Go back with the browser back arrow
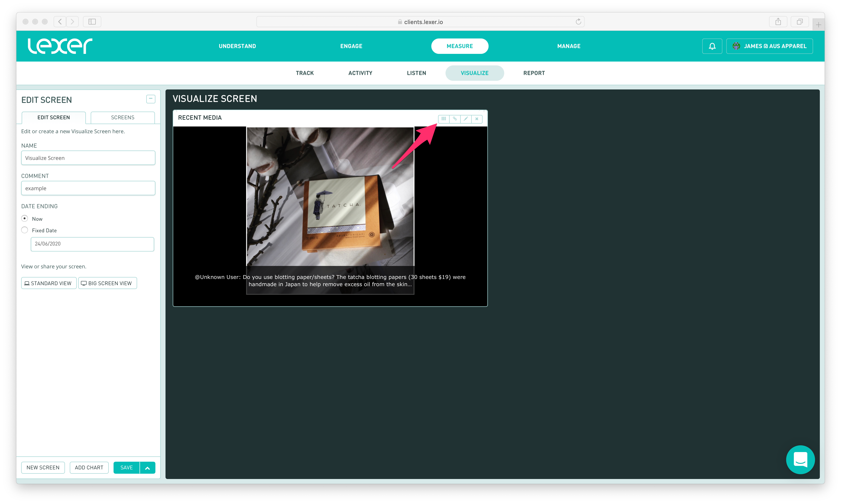 coord(60,22)
